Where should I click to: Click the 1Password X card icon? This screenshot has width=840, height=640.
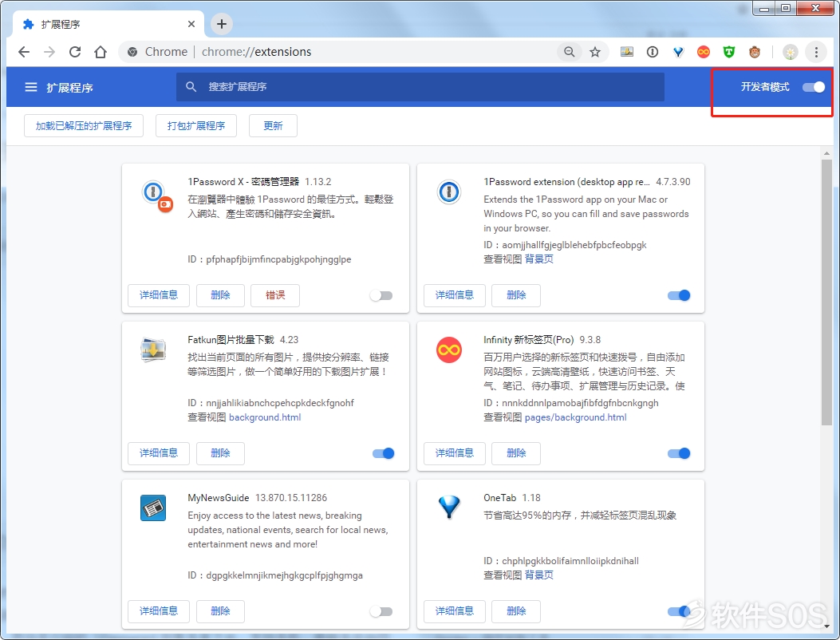(x=157, y=196)
